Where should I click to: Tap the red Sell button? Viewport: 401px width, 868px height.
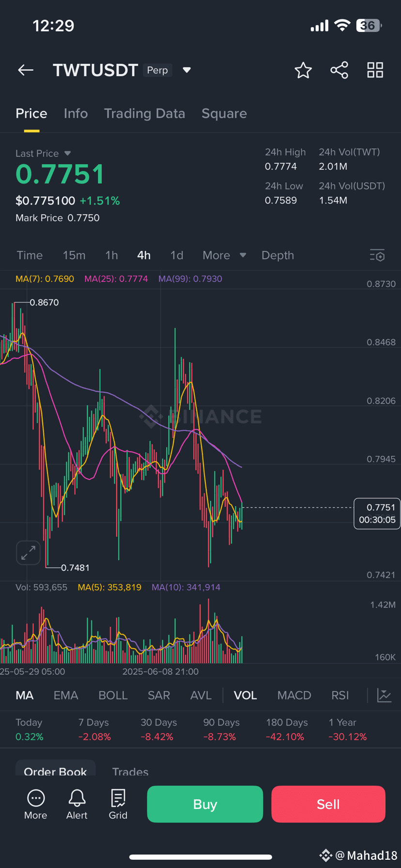click(328, 804)
